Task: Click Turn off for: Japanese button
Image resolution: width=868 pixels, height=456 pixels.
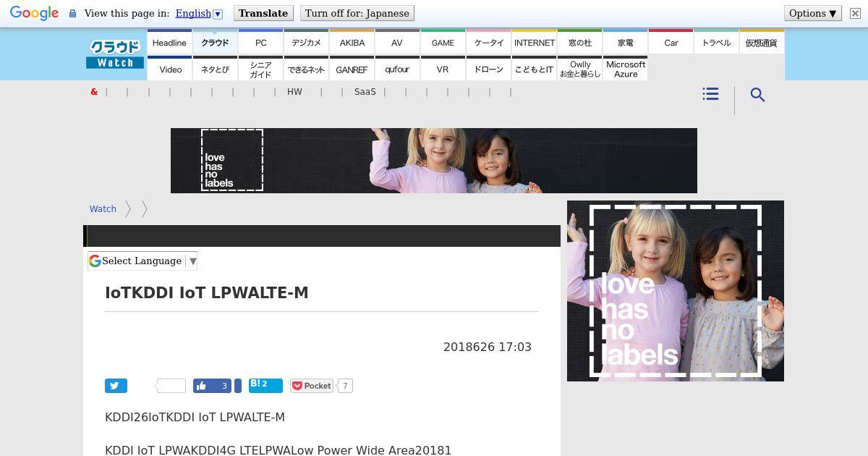Action: click(x=357, y=13)
